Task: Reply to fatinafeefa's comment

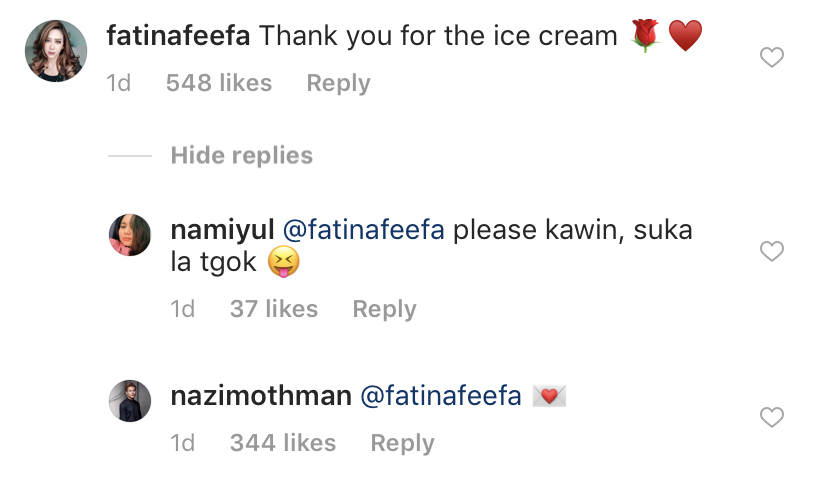Action: [x=338, y=83]
